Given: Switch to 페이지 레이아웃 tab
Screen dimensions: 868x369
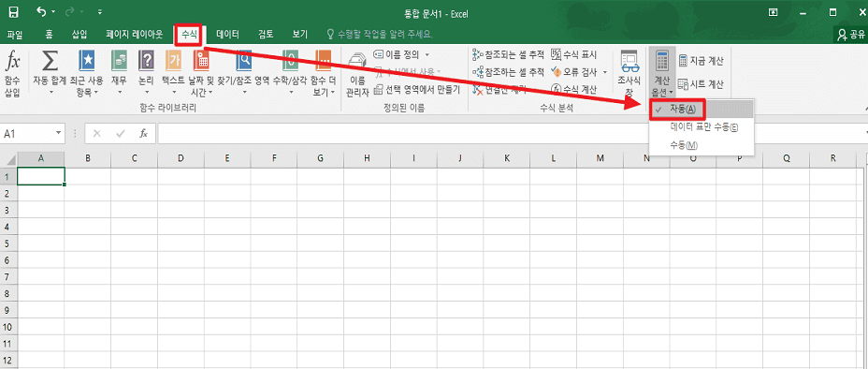Looking at the screenshot, I should (x=135, y=35).
